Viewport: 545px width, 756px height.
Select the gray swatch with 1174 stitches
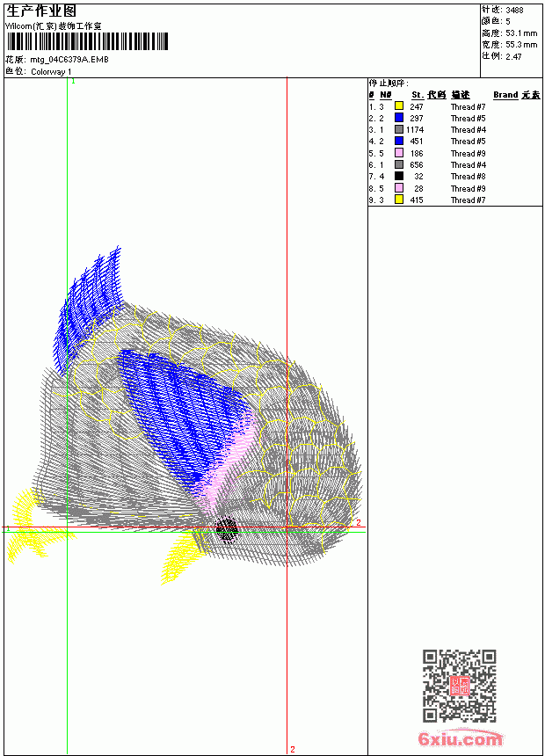point(399,129)
